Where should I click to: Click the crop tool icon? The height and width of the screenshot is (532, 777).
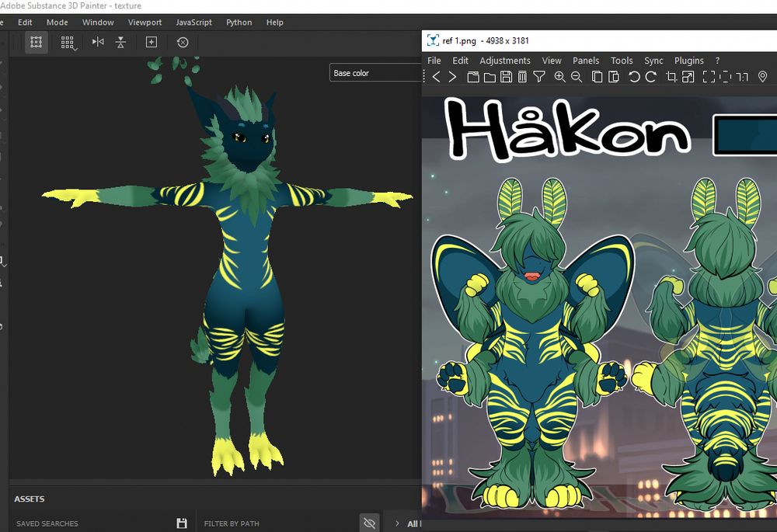pyautogui.click(x=671, y=77)
